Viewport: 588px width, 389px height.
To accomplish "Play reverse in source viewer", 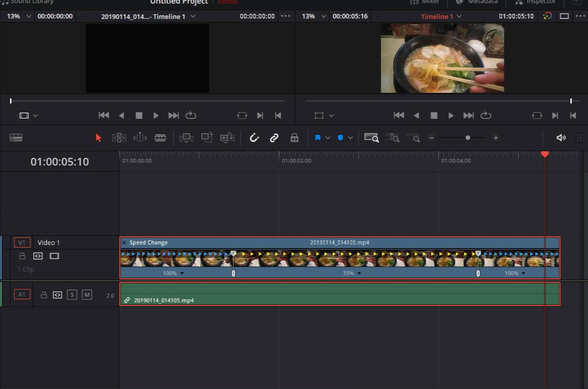I will coord(121,115).
